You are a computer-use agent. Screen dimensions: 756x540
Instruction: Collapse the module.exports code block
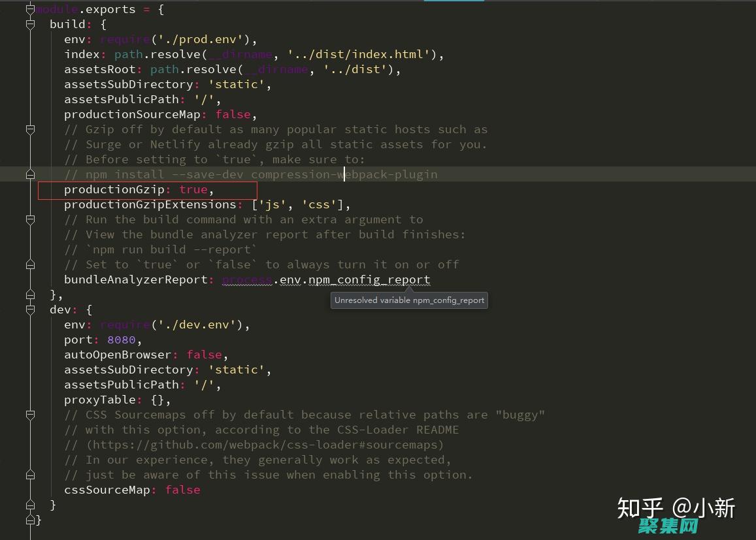point(29,9)
